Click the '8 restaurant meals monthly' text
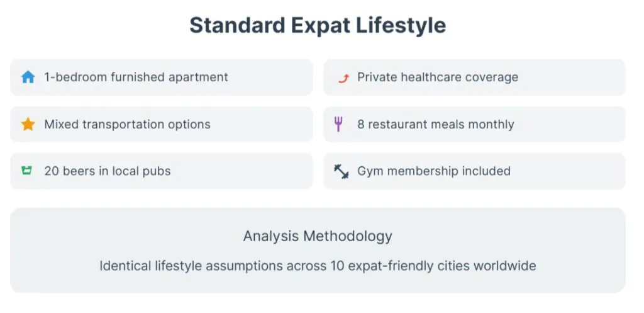The width and height of the screenshot is (644, 313). click(x=435, y=124)
